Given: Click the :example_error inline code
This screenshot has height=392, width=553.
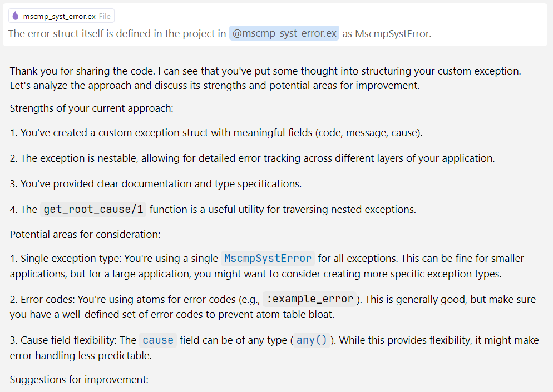Looking at the screenshot, I should point(310,299).
